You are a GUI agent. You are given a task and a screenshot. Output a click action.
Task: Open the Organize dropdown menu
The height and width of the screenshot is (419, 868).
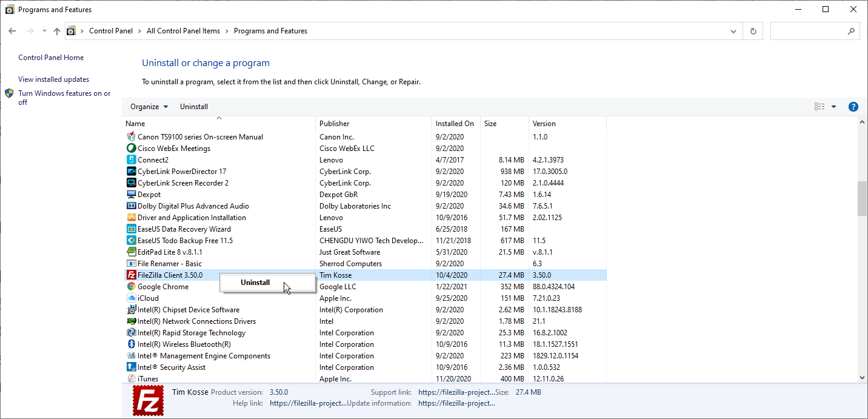click(149, 107)
